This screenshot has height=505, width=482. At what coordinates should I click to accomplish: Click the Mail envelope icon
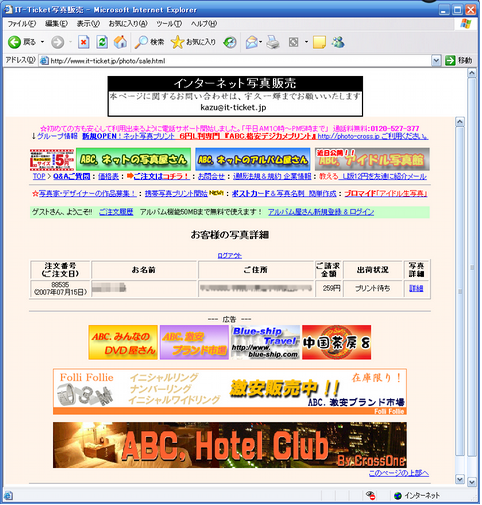pos(252,42)
